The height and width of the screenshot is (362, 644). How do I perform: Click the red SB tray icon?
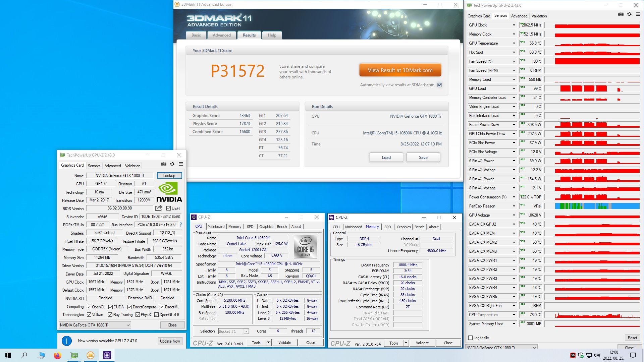pos(573,355)
